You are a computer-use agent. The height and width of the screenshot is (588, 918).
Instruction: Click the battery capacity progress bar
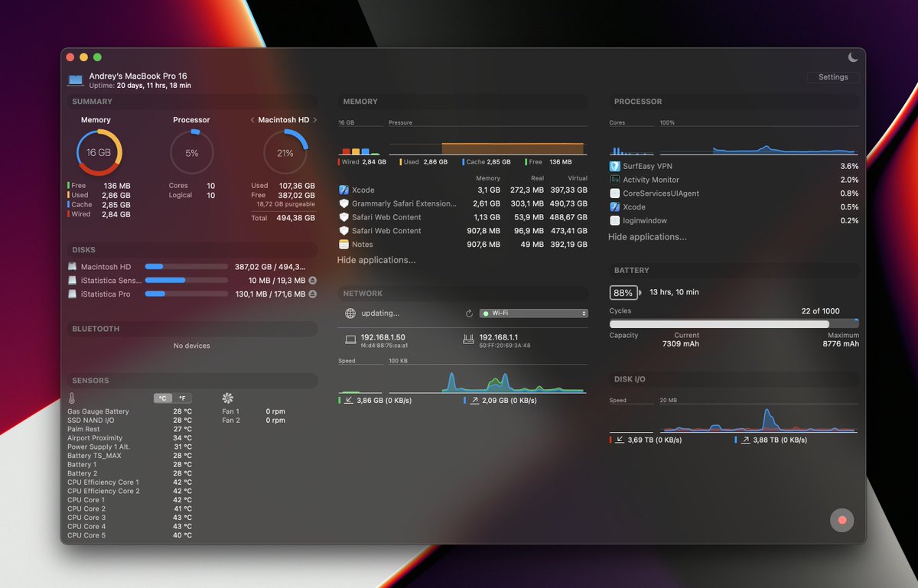click(734, 324)
